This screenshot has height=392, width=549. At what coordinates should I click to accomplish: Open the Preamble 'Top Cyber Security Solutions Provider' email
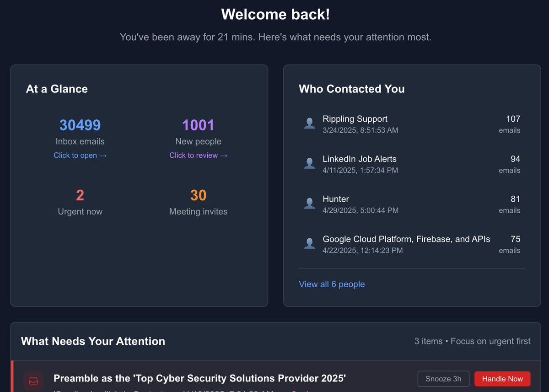(199, 378)
